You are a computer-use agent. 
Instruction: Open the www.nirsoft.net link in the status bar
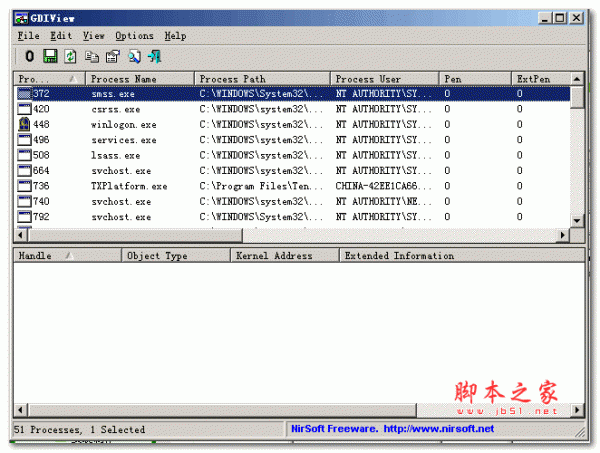tap(439, 429)
